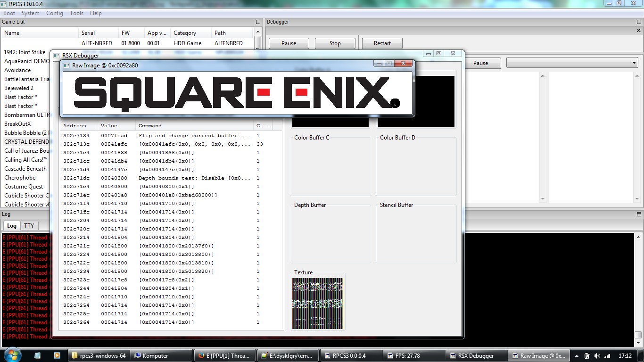Select the Depth bounds test command row

point(170,178)
